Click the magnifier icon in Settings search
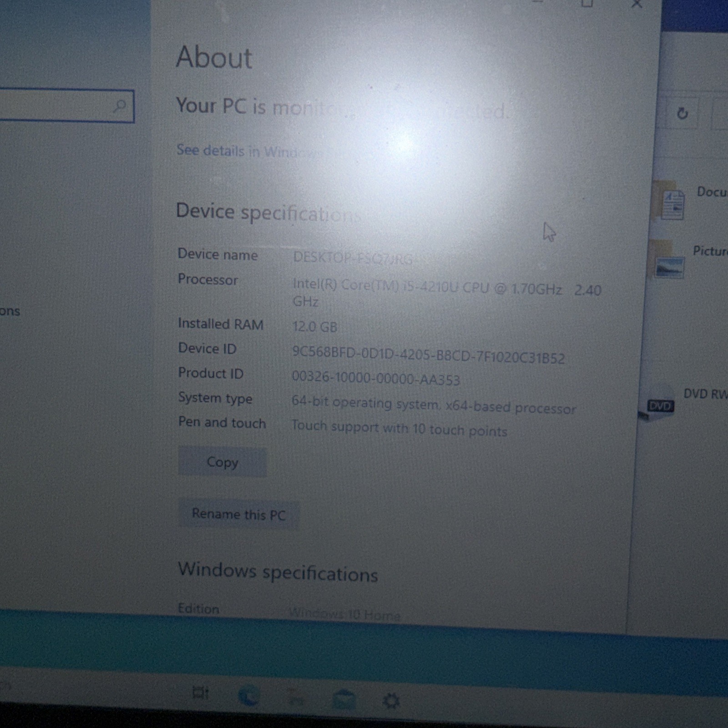 coord(120,106)
